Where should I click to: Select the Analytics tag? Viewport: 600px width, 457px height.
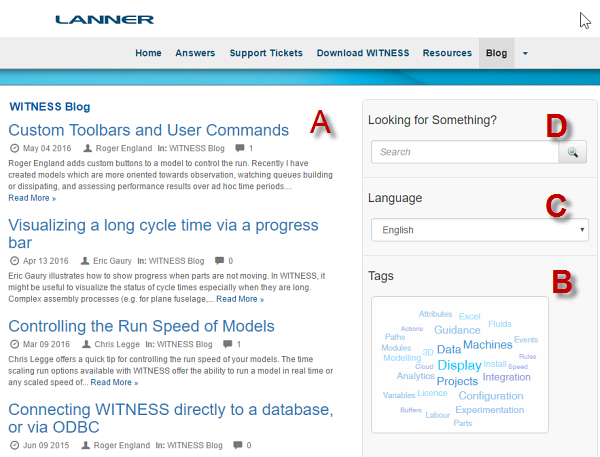(x=416, y=376)
